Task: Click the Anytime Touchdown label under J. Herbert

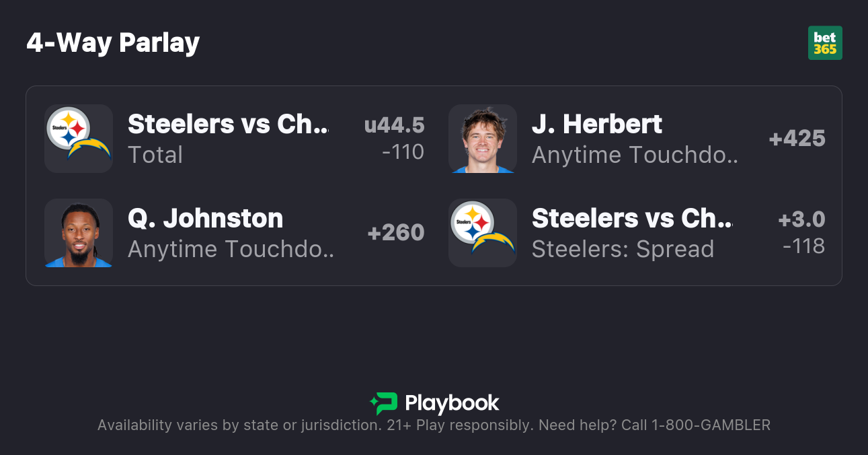Action: tap(635, 155)
